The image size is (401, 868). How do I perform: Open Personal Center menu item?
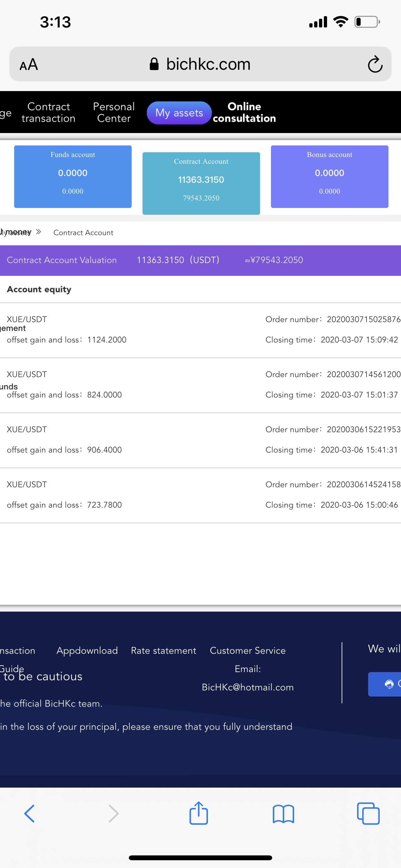114,113
